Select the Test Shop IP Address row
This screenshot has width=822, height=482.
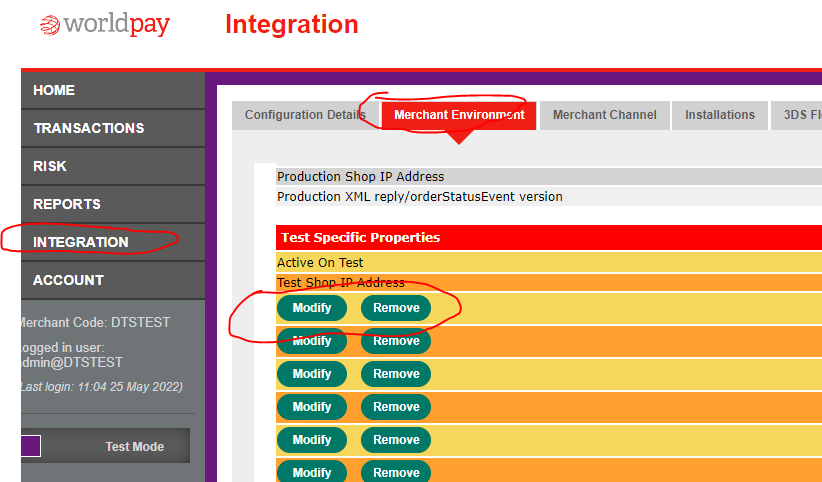(x=549, y=282)
